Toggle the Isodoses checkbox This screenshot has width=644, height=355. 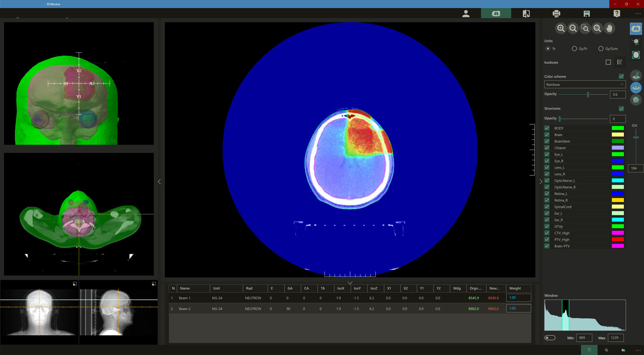pyautogui.click(x=608, y=62)
